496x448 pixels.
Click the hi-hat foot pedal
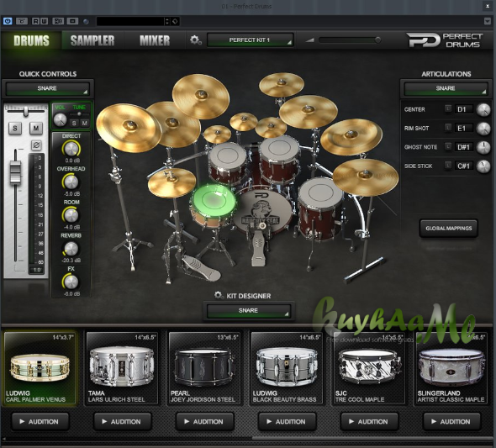click(x=202, y=268)
